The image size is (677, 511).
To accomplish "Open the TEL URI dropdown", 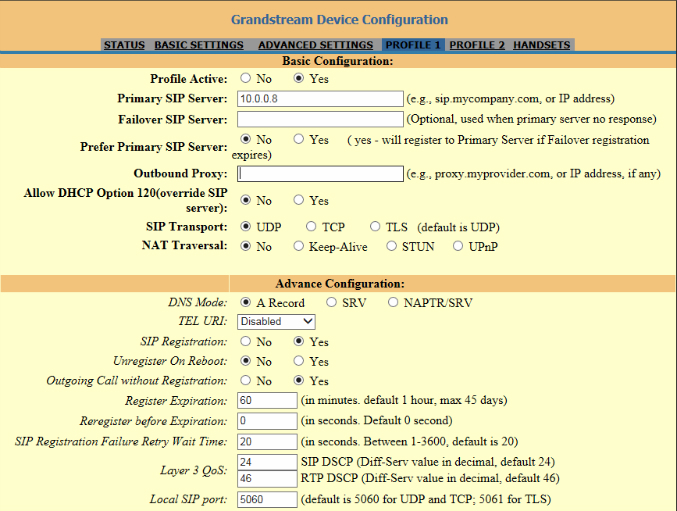I will coord(276,322).
